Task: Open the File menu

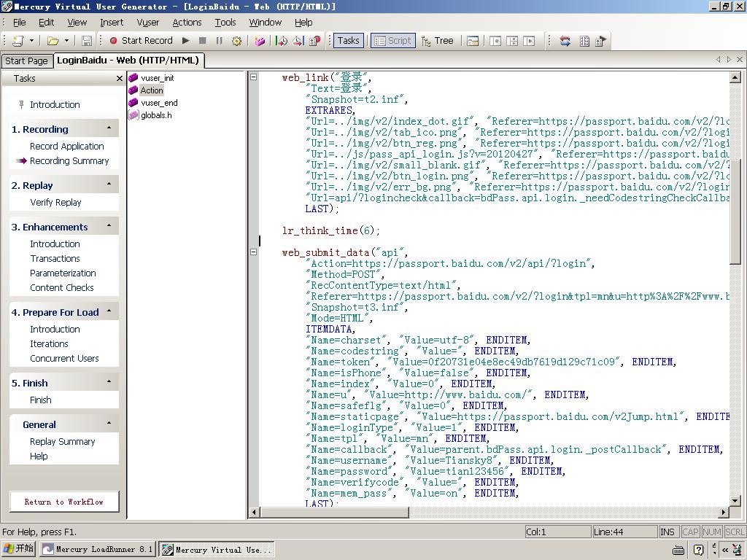Action: [20, 23]
